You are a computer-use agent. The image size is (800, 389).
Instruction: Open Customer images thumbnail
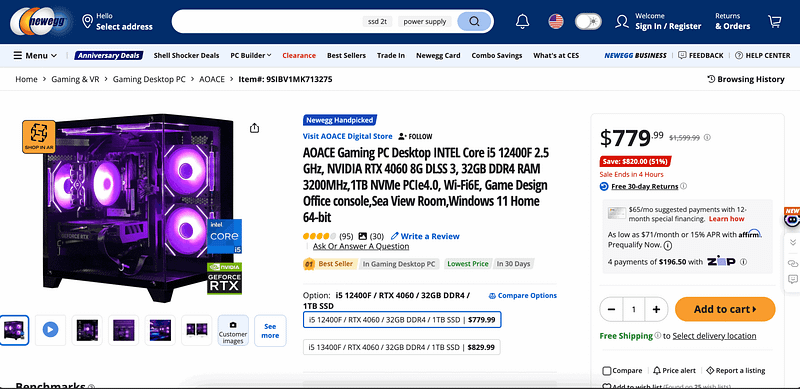233,330
